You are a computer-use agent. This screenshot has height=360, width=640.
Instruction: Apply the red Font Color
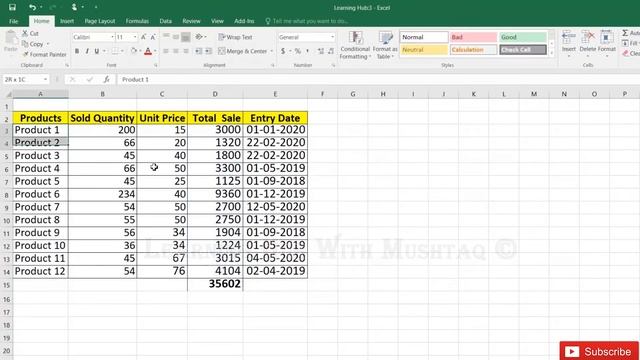(148, 51)
